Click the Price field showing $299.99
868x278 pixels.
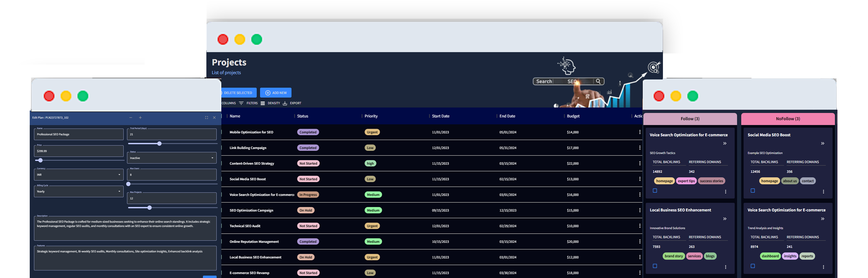79,151
